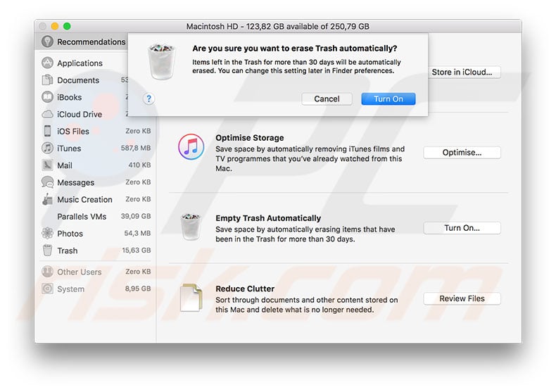Select Music Creation in the sidebar
Viewport: 556px width, 392px height.
84,199
